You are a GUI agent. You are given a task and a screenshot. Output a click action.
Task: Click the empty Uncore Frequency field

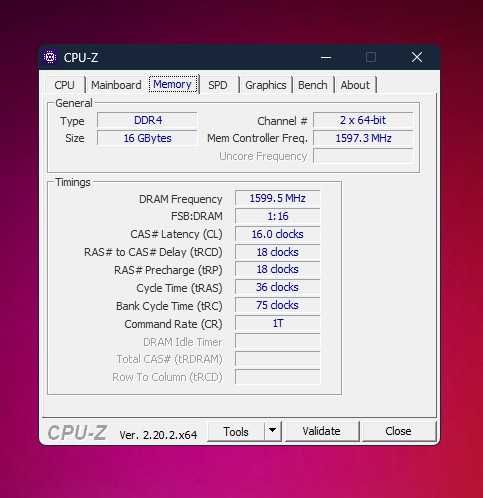pos(363,156)
